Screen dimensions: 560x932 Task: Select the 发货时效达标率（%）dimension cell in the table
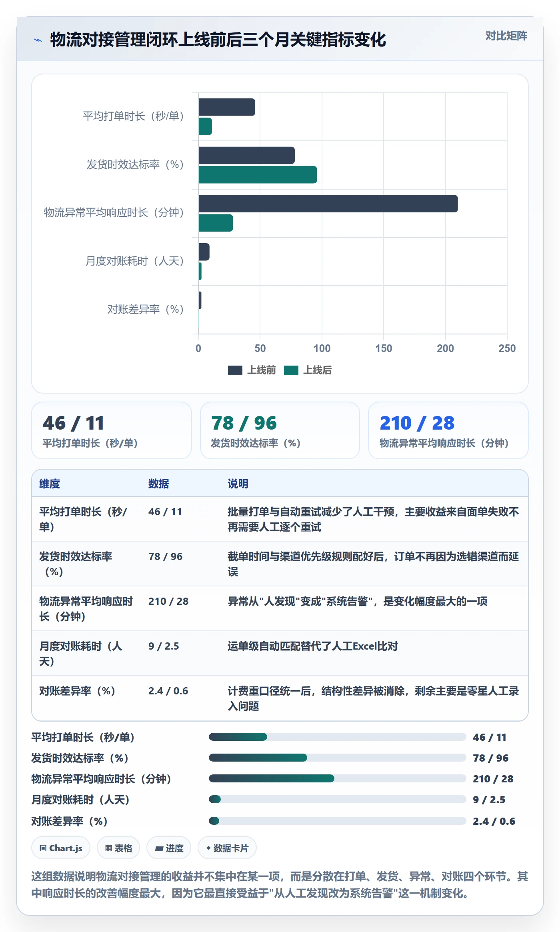click(86, 564)
